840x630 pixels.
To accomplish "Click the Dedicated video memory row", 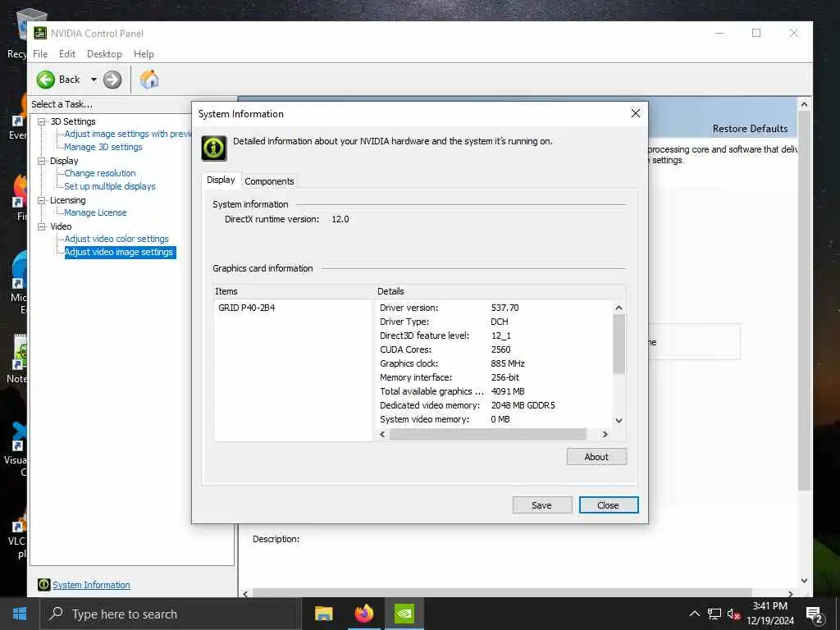I will tap(467, 405).
